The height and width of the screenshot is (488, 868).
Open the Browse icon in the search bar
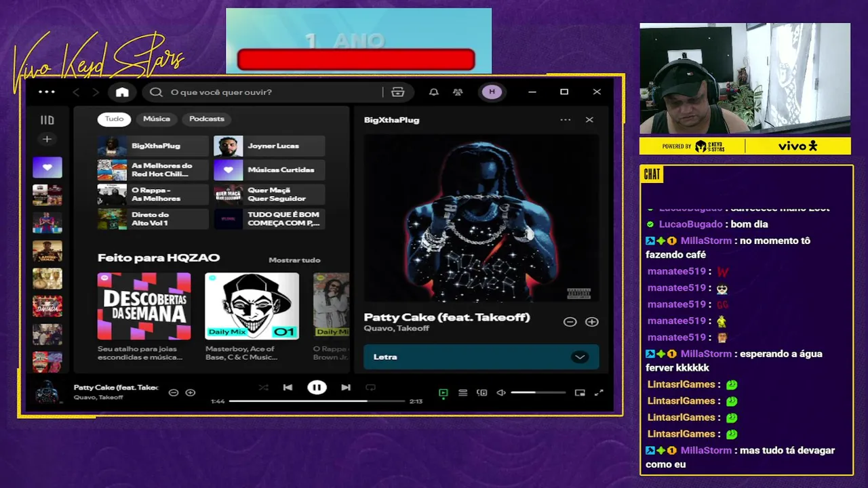(398, 92)
